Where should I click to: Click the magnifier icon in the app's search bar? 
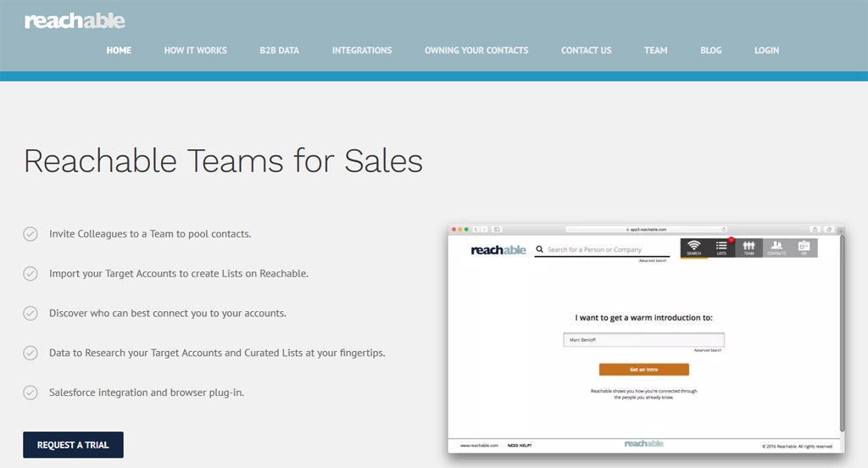[540, 249]
